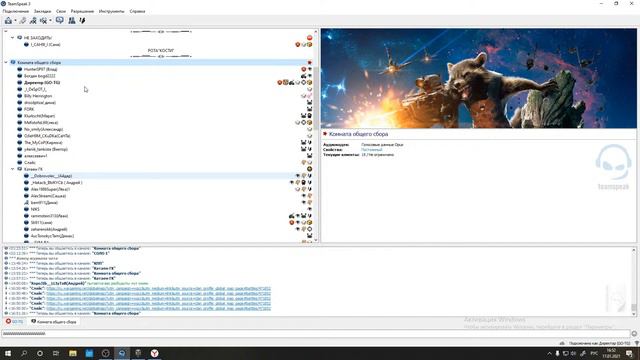Select user FORK
The width and height of the screenshot is (640, 360).
point(29,109)
